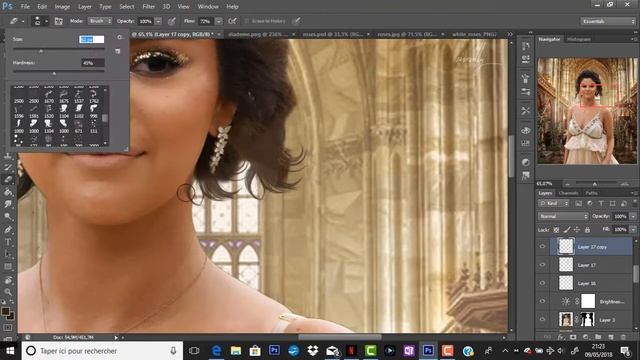This screenshot has width=640, height=360.
Task: Open the layer filter Kind dropdown
Action: pyautogui.click(x=554, y=203)
